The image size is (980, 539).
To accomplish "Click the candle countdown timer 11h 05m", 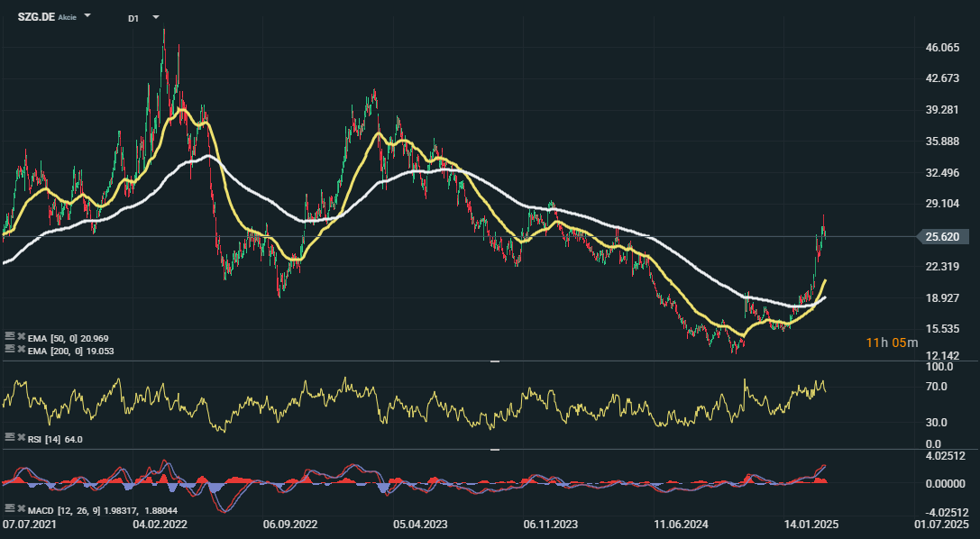I will point(892,343).
